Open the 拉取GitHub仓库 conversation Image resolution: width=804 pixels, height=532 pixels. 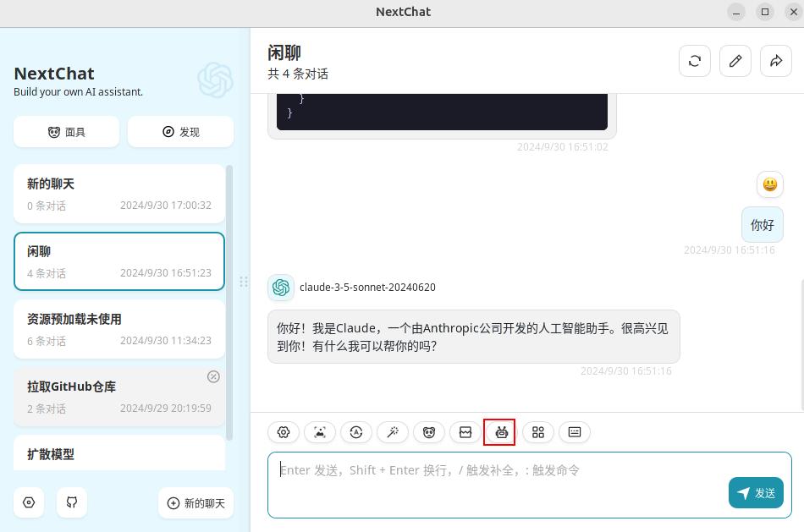[119, 397]
